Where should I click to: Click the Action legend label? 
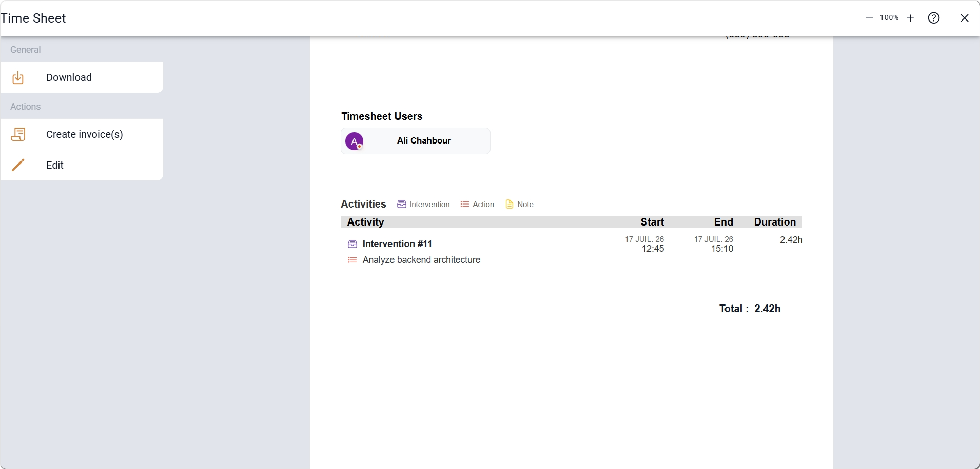coord(483,205)
